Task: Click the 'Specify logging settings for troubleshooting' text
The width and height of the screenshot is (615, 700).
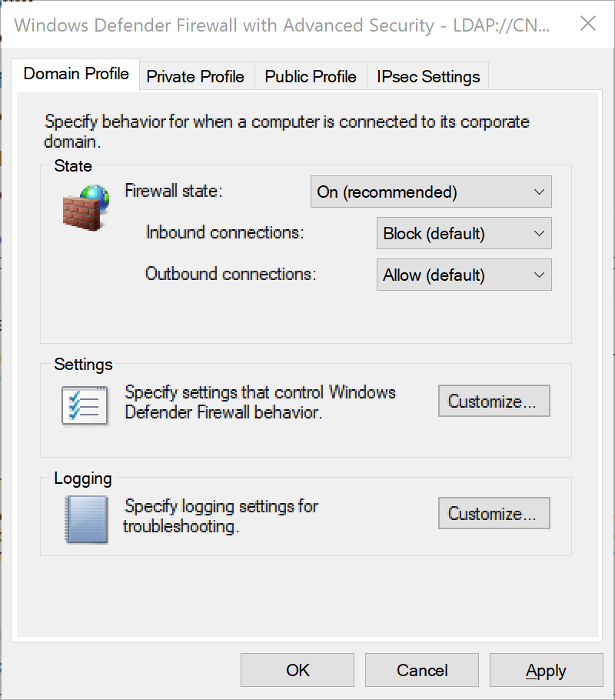Action: (221, 516)
